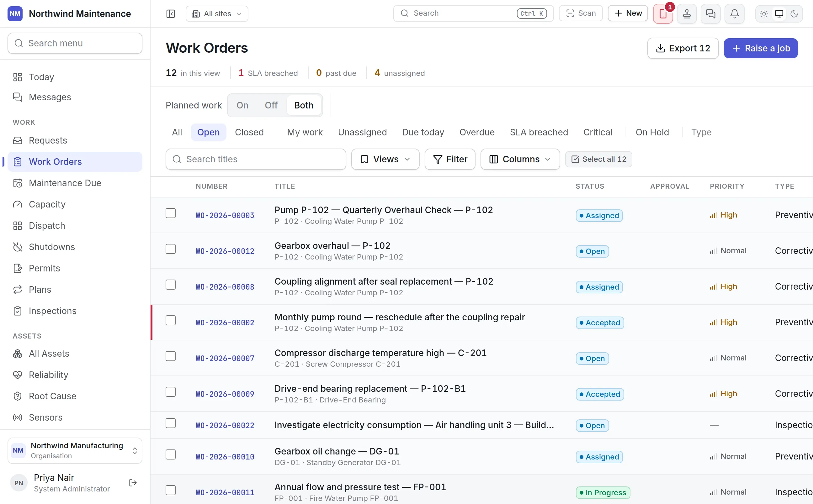Check the box for WO-2026-00002
Image resolution: width=813 pixels, height=504 pixels.
(x=170, y=320)
